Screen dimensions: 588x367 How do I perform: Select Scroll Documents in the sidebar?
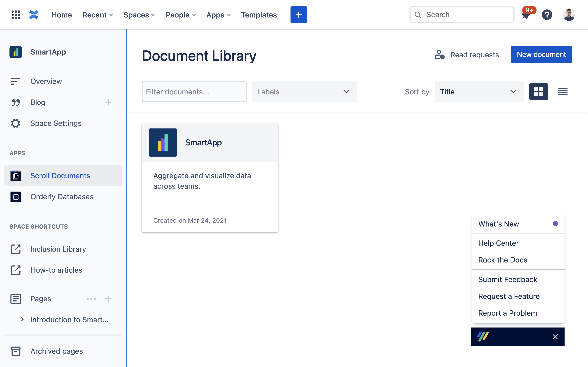(x=60, y=175)
